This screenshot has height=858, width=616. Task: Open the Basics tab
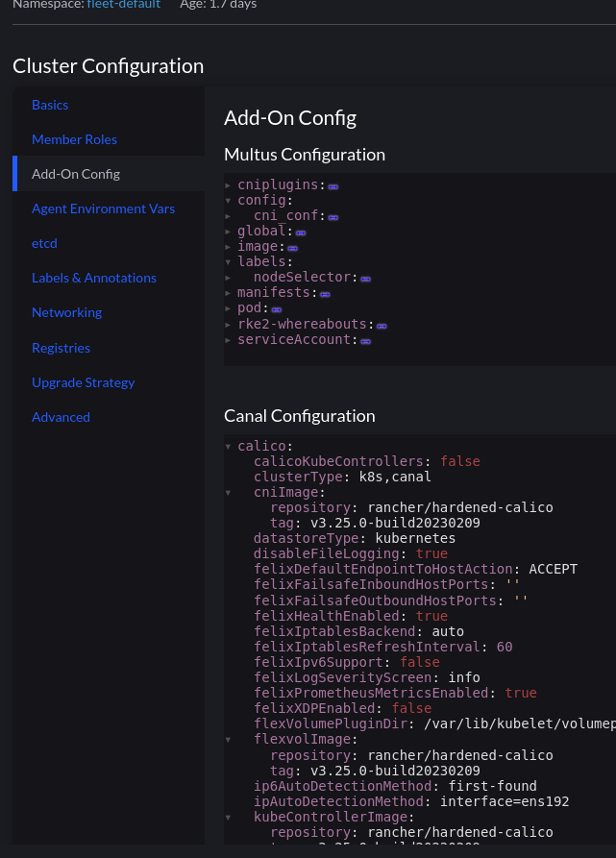(x=50, y=105)
